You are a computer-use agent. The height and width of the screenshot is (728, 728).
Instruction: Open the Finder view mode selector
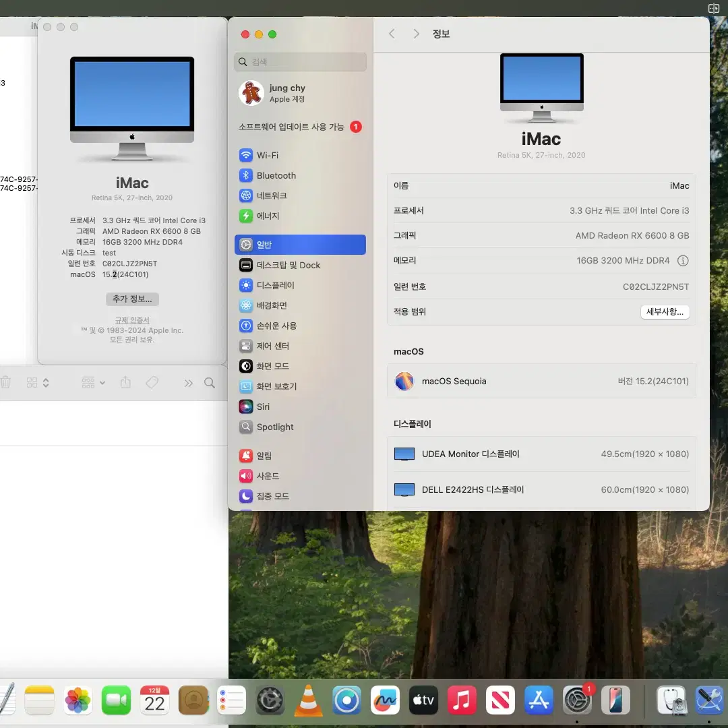point(38,383)
